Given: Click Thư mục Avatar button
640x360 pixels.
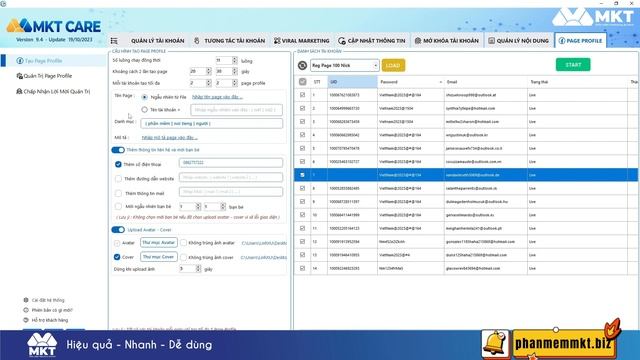Looking at the screenshot, I should pos(159,242).
